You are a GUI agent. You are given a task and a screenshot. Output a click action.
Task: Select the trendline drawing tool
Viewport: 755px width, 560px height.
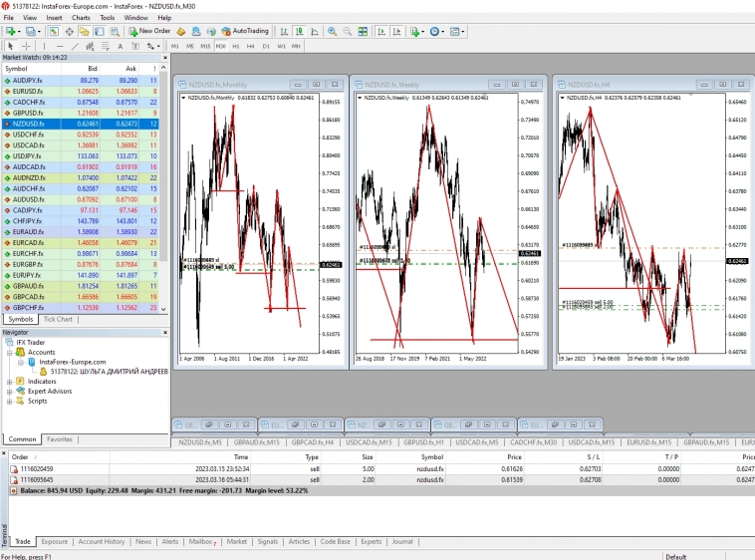coord(76,46)
